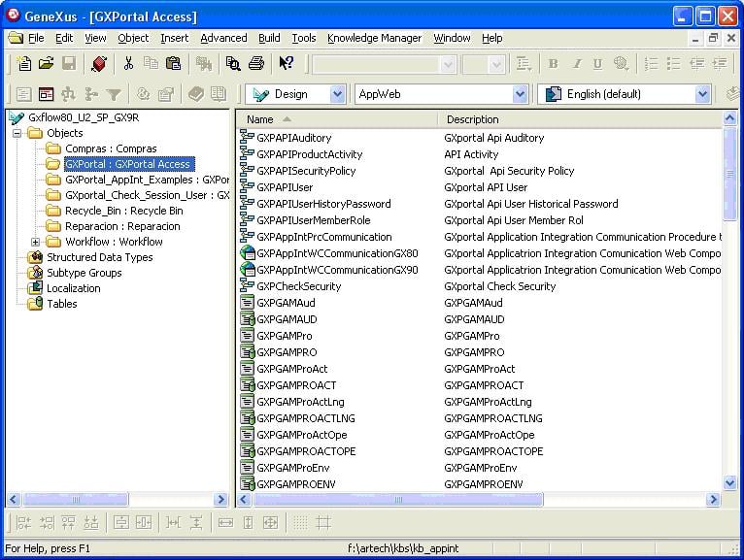Click the Open folder toolbar icon

(46, 64)
